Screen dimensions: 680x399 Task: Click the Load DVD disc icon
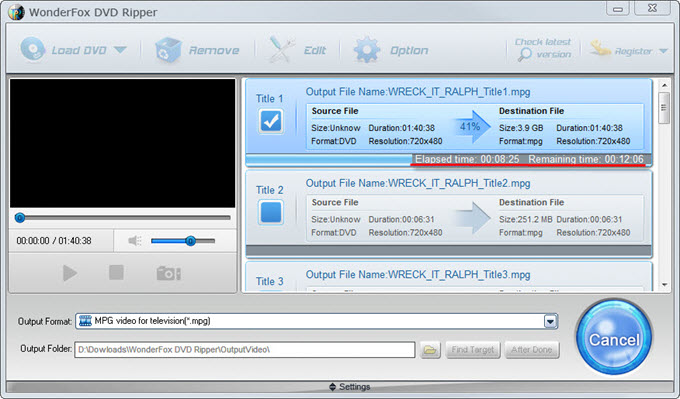point(32,49)
